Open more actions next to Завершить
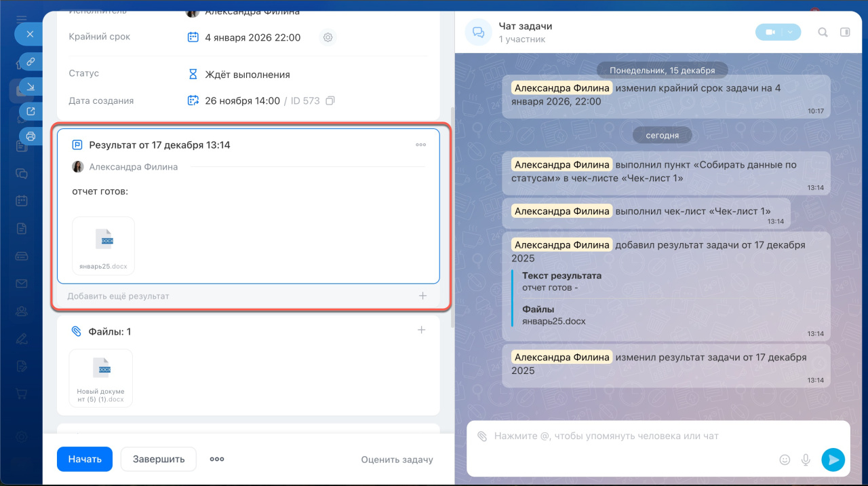Screen dimensions: 868x486 [x=217, y=460]
